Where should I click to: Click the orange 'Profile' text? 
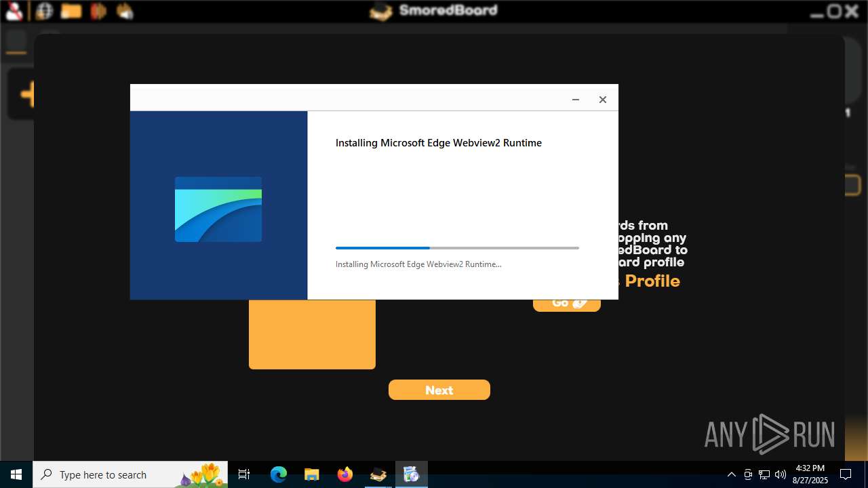(652, 281)
